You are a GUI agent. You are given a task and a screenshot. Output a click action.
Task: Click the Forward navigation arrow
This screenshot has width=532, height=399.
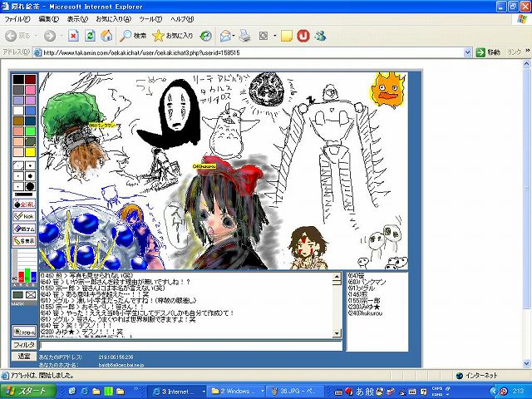pyautogui.click(x=50, y=36)
